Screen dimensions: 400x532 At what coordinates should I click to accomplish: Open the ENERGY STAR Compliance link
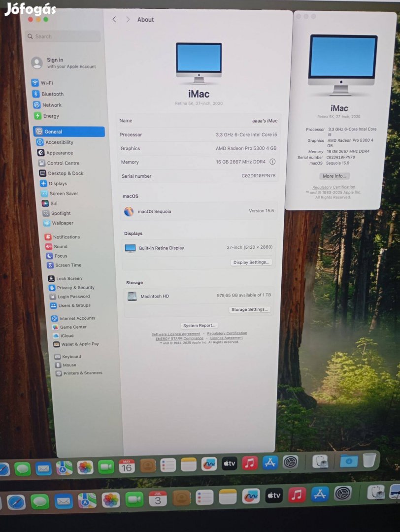[x=179, y=338]
